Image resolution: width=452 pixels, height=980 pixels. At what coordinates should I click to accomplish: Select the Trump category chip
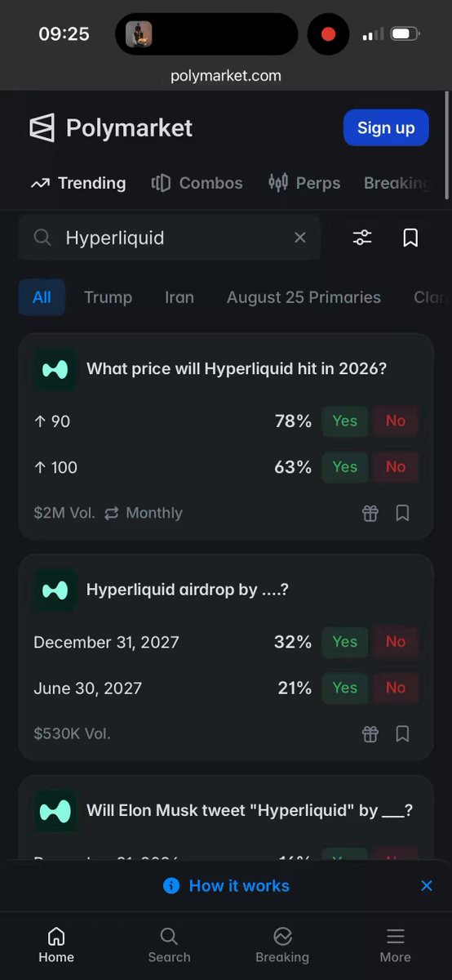[x=108, y=297]
